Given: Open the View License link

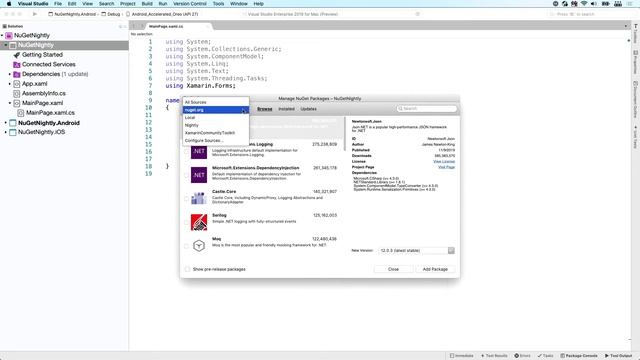Looking at the screenshot, I should pyautogui.click(x=444, y=162).
